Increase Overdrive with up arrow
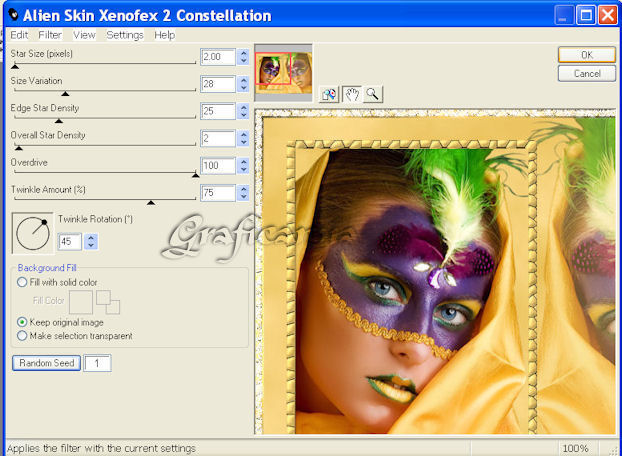 (243, 162)
